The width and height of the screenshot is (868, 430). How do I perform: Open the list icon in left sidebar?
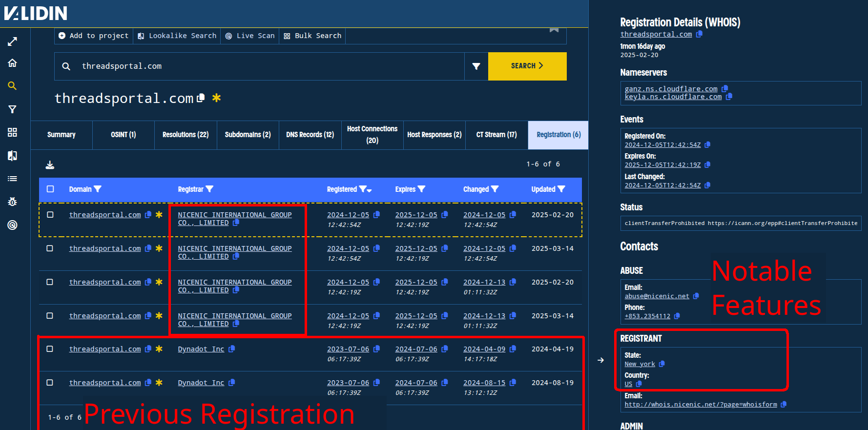12,179
